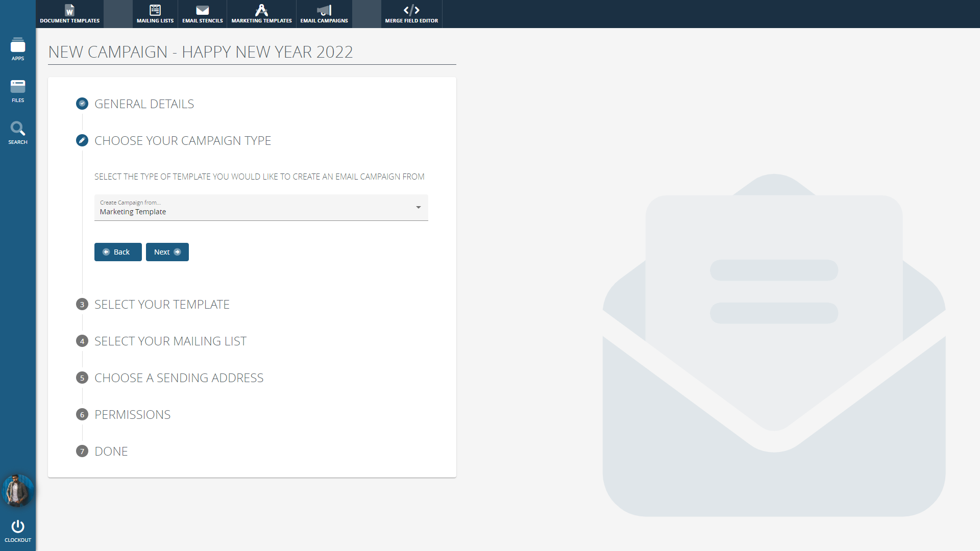Go to the Permissions step
The height and width of the screenshot is (551, 980).
[x=132, y=415]
